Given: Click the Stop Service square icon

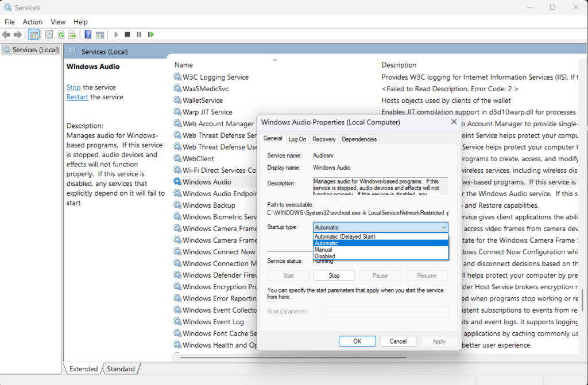Looking at the screenshot, I should point(127,34).
